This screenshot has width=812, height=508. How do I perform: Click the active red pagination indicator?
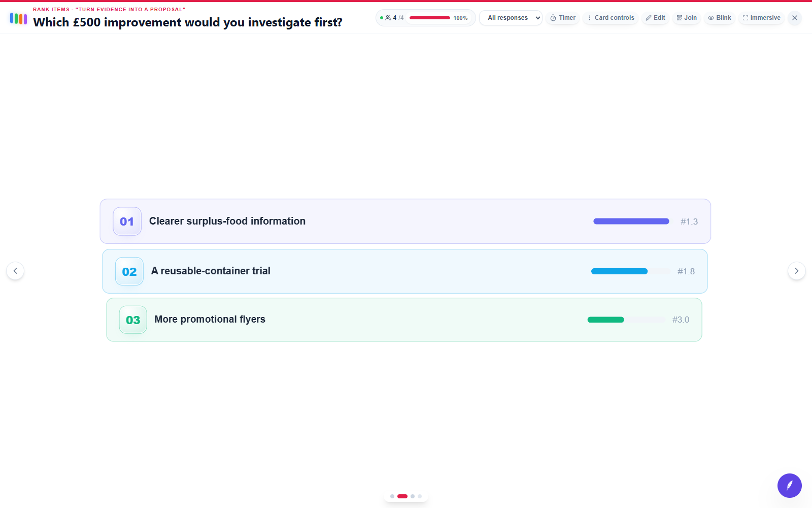pos(402,496)
